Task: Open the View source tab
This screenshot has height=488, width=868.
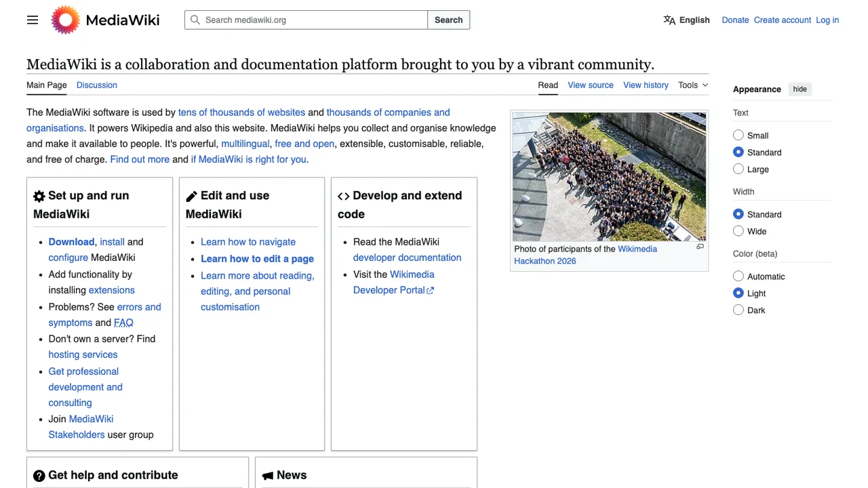Action: tap(591, 85)
